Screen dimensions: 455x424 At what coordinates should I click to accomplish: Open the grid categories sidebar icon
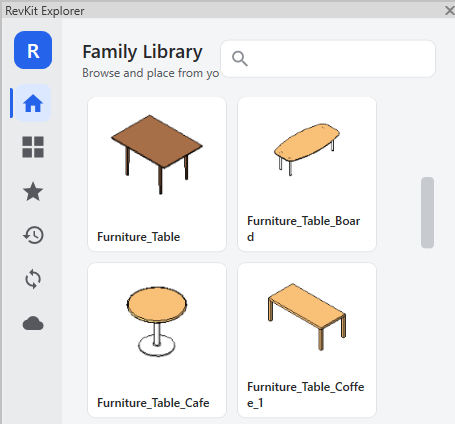tap(33, 147)
